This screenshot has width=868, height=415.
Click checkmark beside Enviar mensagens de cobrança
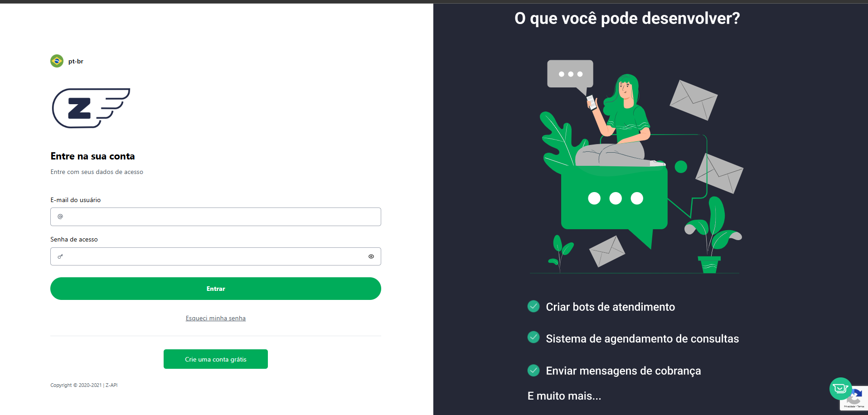533,370
